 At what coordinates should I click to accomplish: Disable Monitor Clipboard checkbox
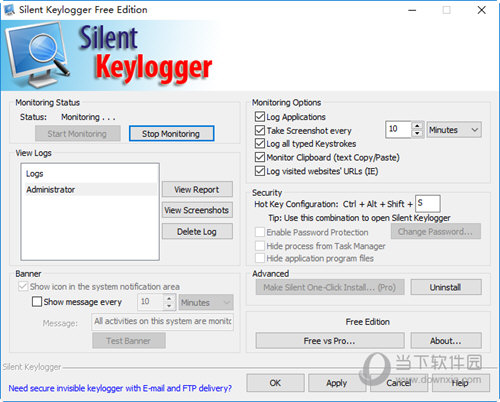tap(260, 157)
